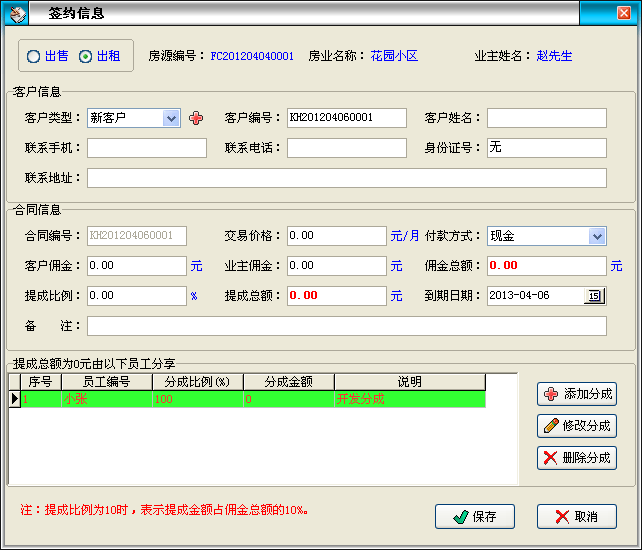Click the 联系地址 text field
Screen dimensions: 642x550
coord(346,178)
